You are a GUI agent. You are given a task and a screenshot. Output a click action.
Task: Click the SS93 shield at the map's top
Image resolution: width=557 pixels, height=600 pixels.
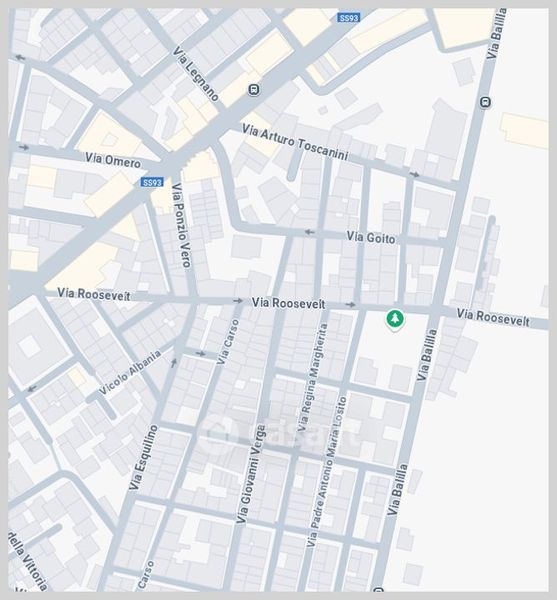(349, 18)
